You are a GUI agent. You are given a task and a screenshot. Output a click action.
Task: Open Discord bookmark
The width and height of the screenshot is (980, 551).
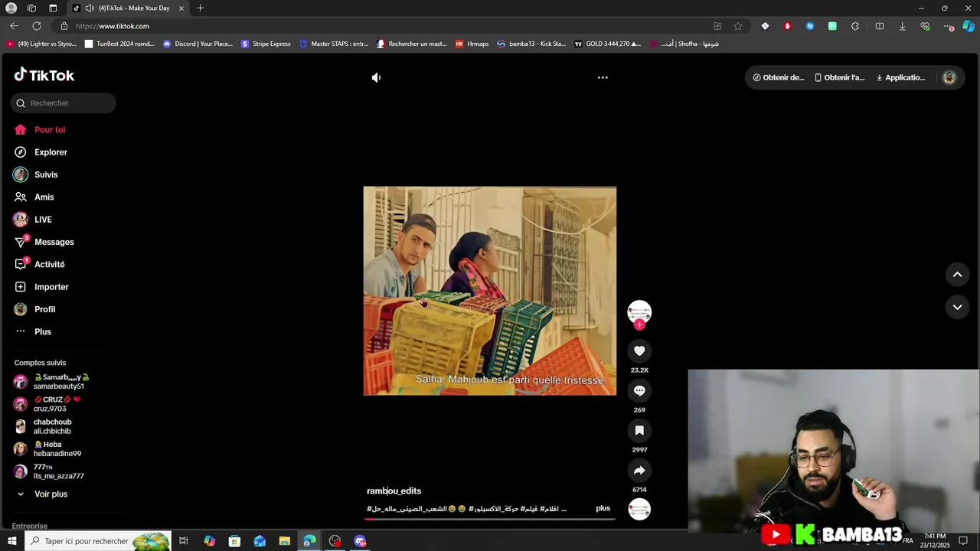pos(198,44)
